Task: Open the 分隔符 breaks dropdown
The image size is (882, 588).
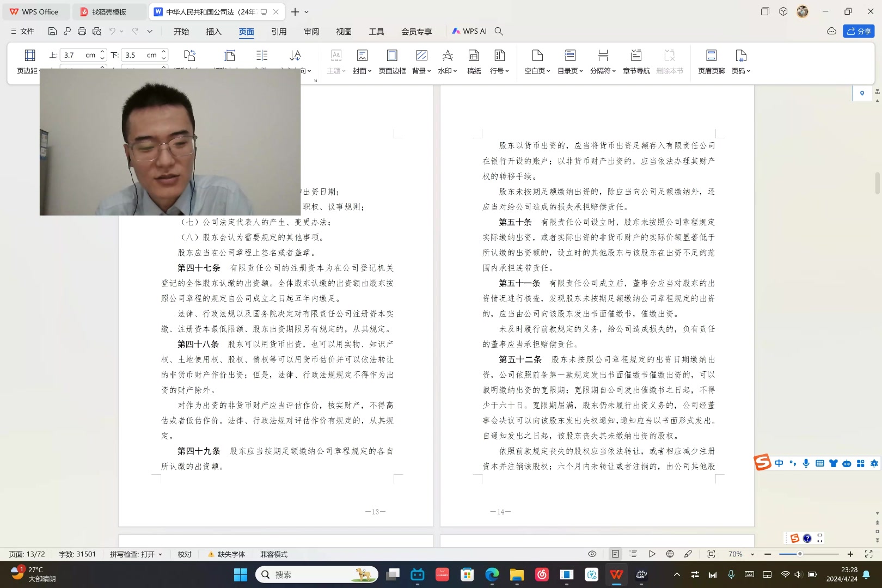Action: [x=603, y=62]
